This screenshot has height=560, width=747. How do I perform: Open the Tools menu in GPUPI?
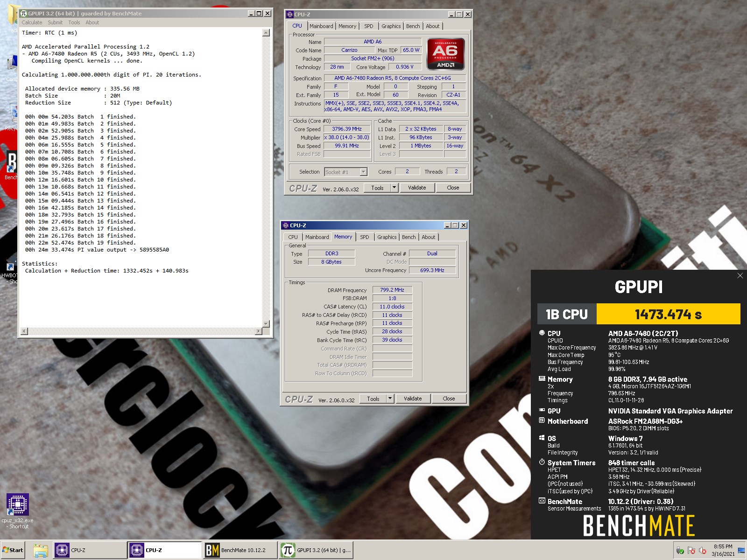point(74,22)
